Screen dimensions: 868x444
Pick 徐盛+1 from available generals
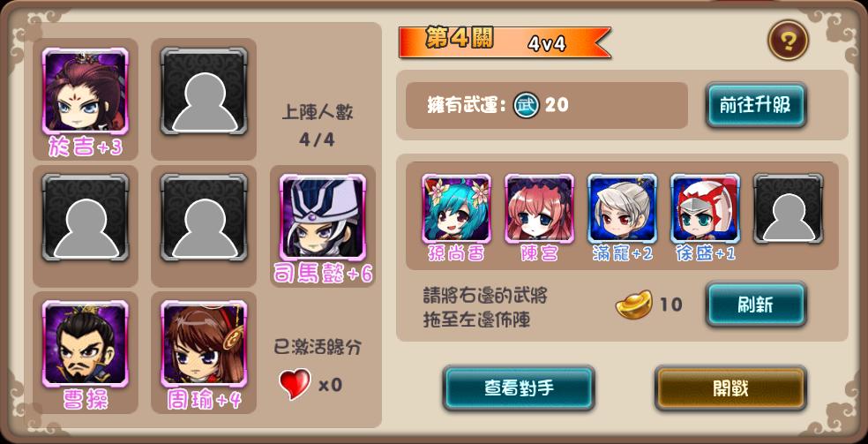click(706, 208)
